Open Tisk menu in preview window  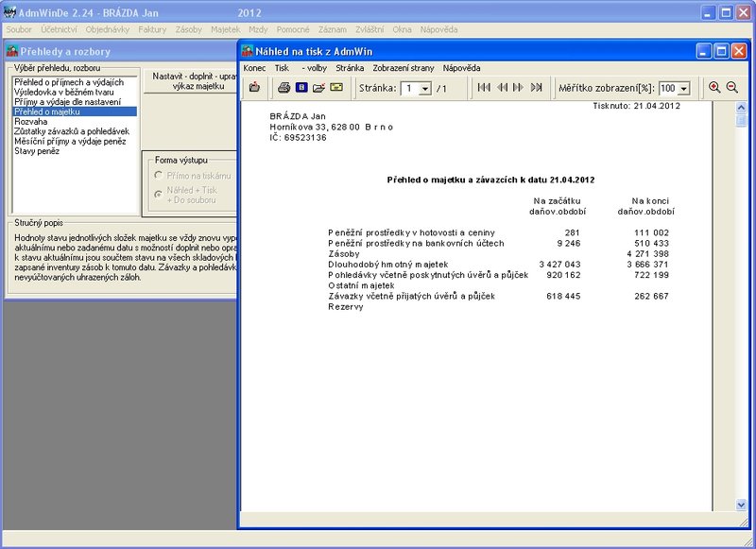[282, 68]
